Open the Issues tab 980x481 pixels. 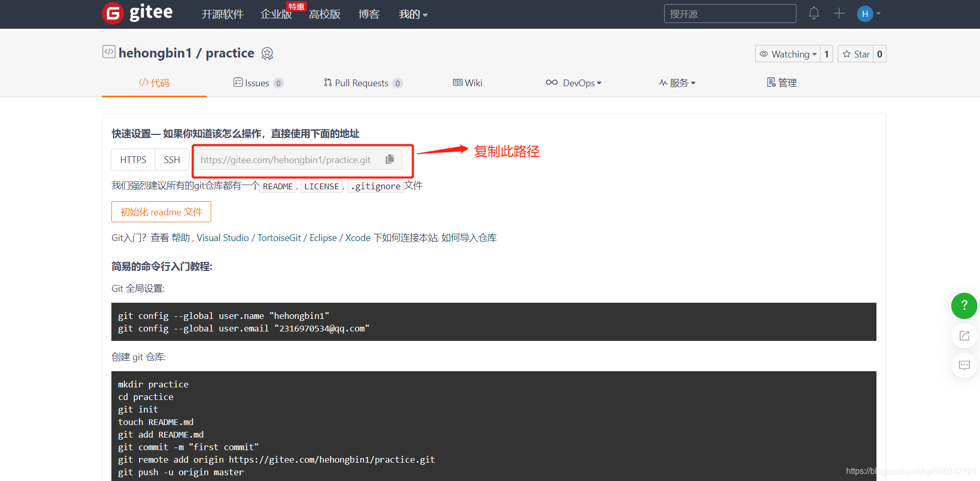coord(258,83)
